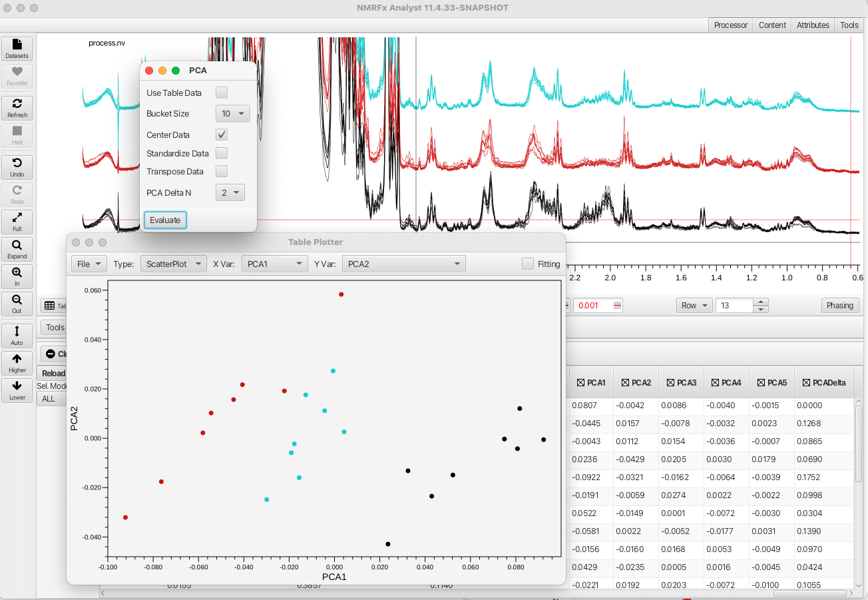Expand the ScatterPlot type dropdown
Screen dimensions: 868x600
click(x=173, y=264)
